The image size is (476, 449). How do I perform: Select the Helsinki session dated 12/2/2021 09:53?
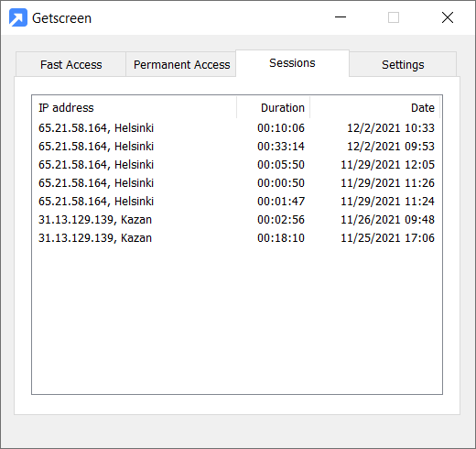pyautogui.click(x=236, y=147)
